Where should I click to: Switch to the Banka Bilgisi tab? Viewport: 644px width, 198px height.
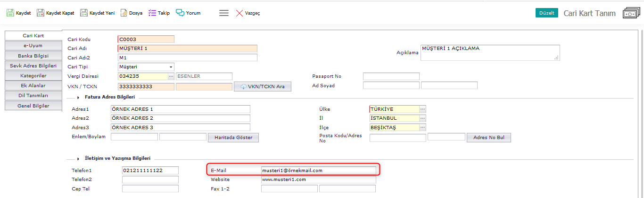pyautogui.click(x=33, y=56)
